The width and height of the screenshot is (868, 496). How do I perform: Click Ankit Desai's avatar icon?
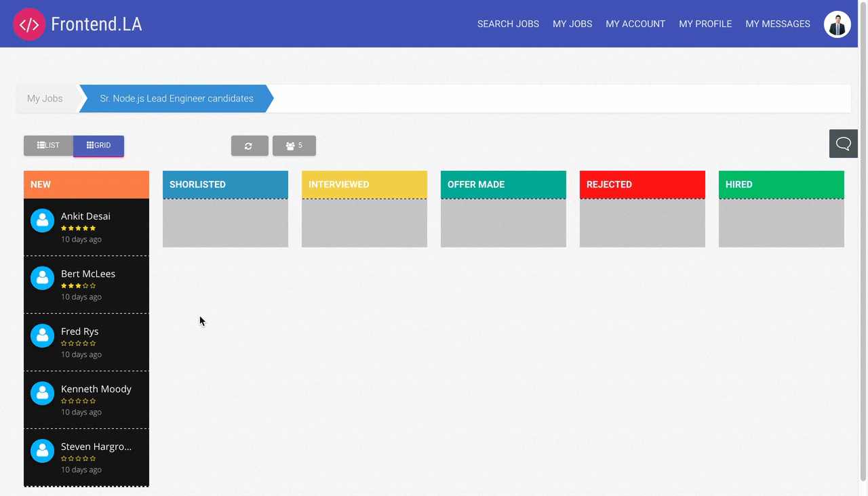(x=42, y=220)
